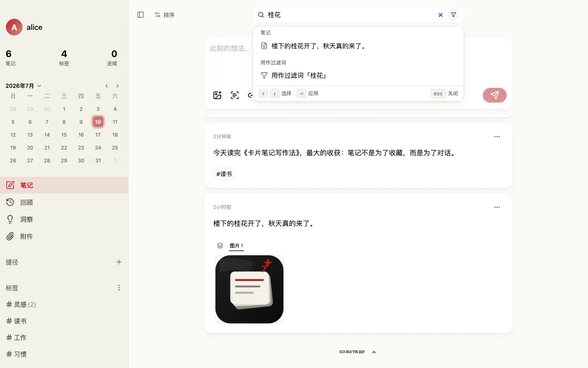The height and width of the screenshot is (368, 588).
Task: Click the text scan icon in composer
Action: (235, 95)
